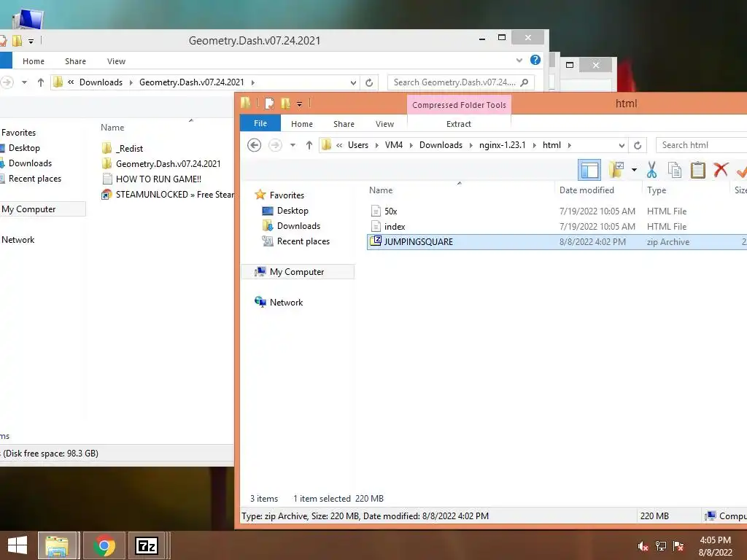747x560 pixels.
Task: Click the Forward arrow in html window
Action: click(275, 145)
